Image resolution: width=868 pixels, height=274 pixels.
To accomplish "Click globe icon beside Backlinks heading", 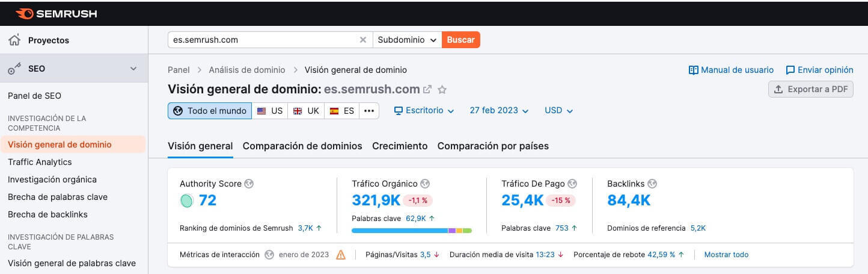I will pos(652,184).
